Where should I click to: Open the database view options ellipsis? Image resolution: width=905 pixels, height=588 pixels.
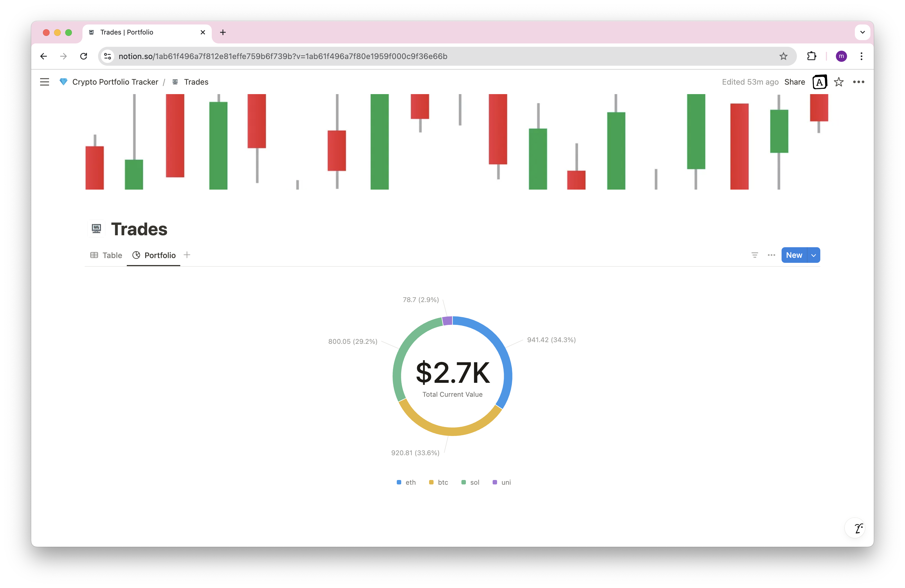click(771, 255)
